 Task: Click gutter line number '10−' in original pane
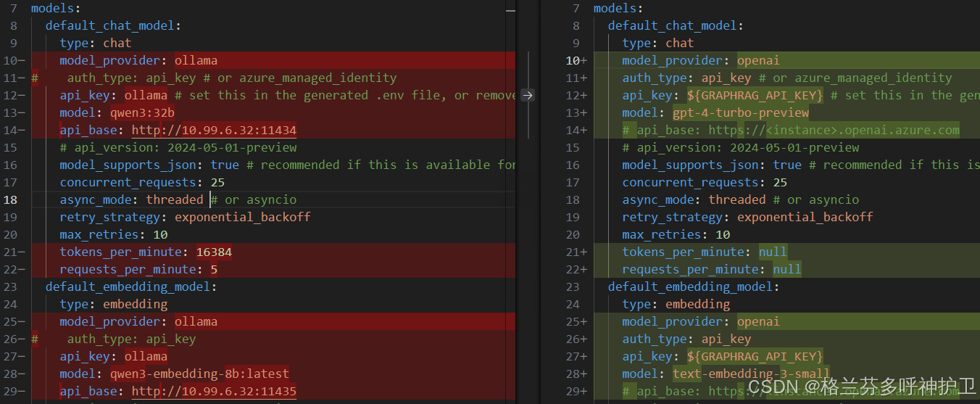14,60
